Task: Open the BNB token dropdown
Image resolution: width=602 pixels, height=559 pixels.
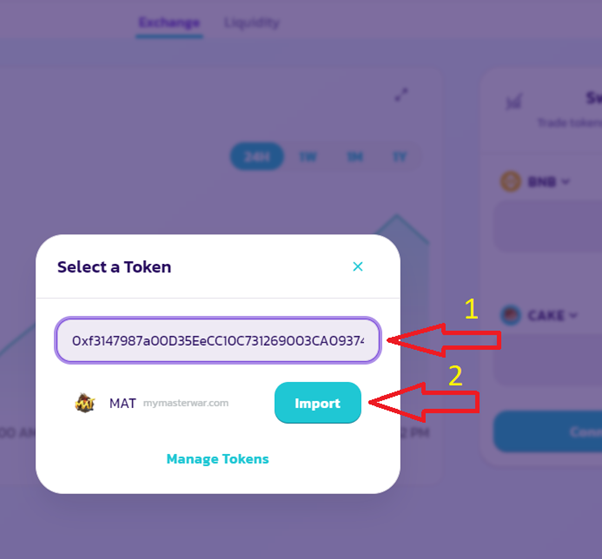Action: [x=549, y=181]
